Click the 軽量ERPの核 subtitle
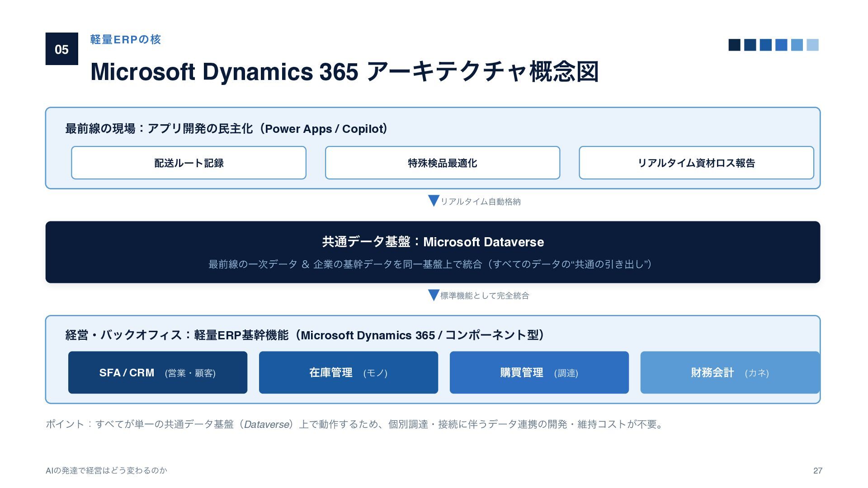868x488 pixels. pyautogui.click(x=126, y=39)
